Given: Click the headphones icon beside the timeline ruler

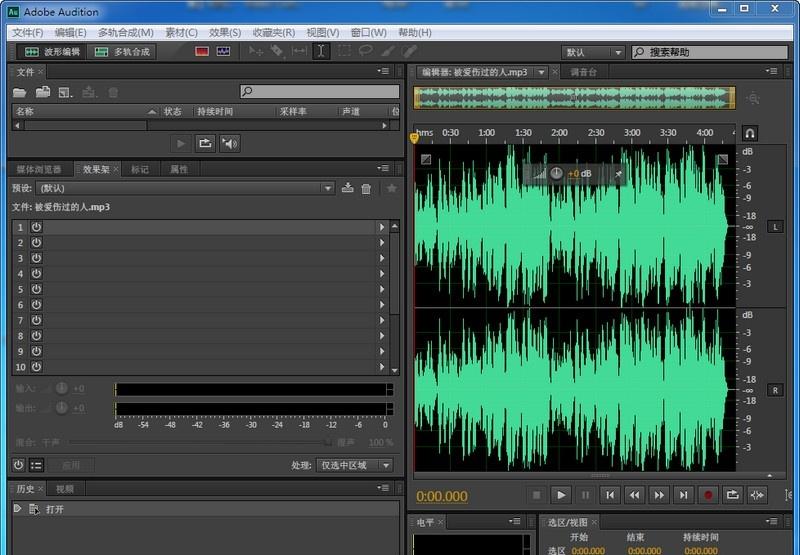Looking at the screenshot, I should [x=749, y=134].
